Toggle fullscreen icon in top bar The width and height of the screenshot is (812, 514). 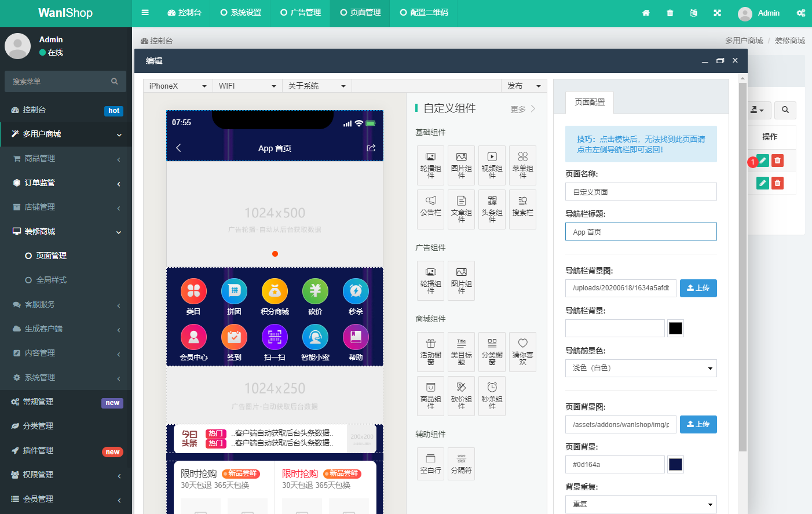717,13
